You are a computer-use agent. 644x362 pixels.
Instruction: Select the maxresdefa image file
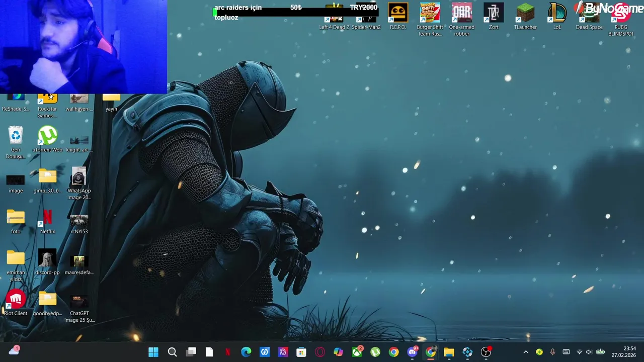click(79, 265)
